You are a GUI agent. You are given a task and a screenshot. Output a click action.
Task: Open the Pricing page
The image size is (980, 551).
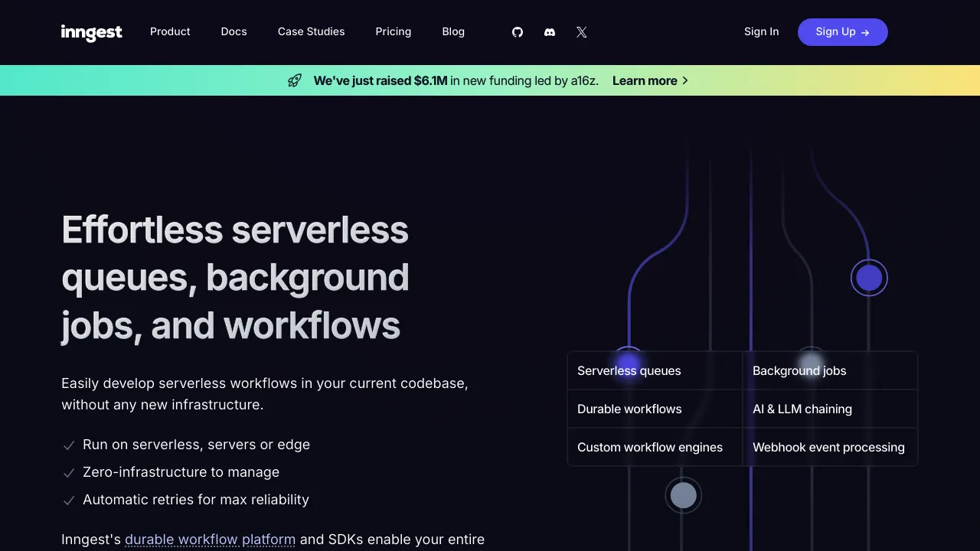[394, 31]
